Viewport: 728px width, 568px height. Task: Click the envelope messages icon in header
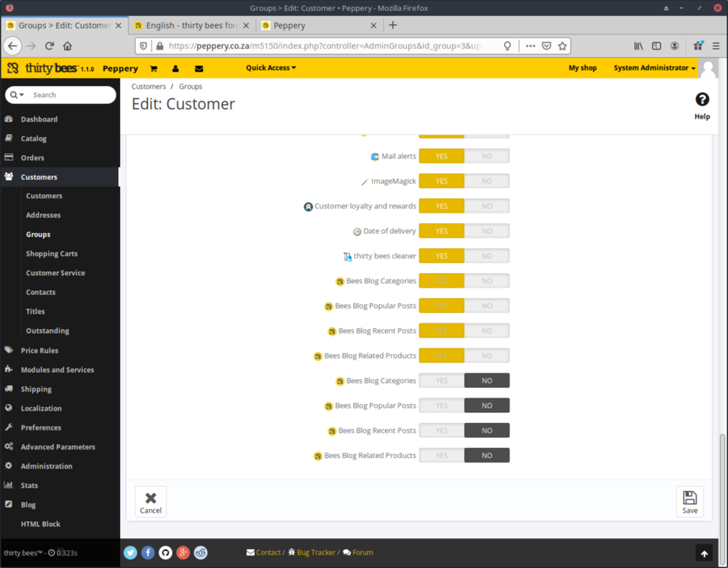click(199, 68)
